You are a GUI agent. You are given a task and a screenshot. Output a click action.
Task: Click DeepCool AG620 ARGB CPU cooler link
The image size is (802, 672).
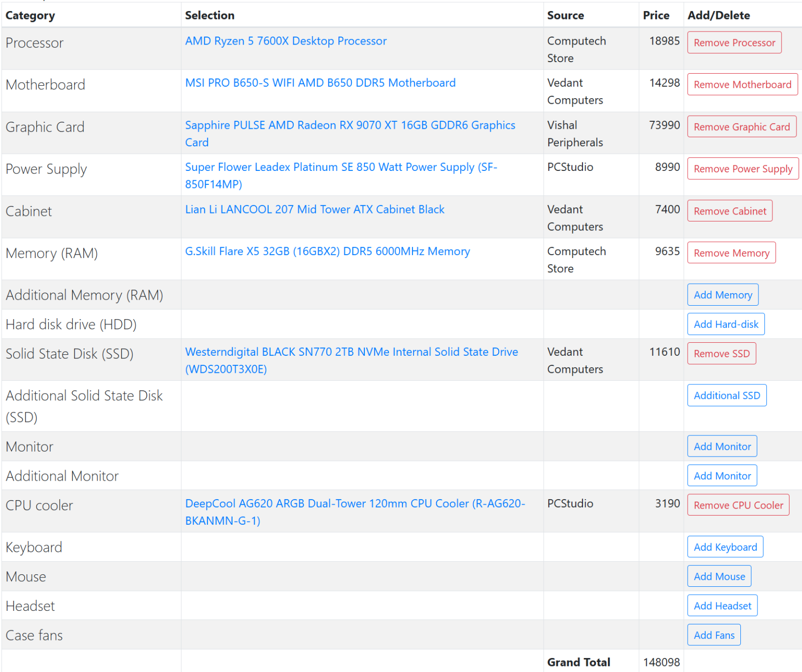355,504
